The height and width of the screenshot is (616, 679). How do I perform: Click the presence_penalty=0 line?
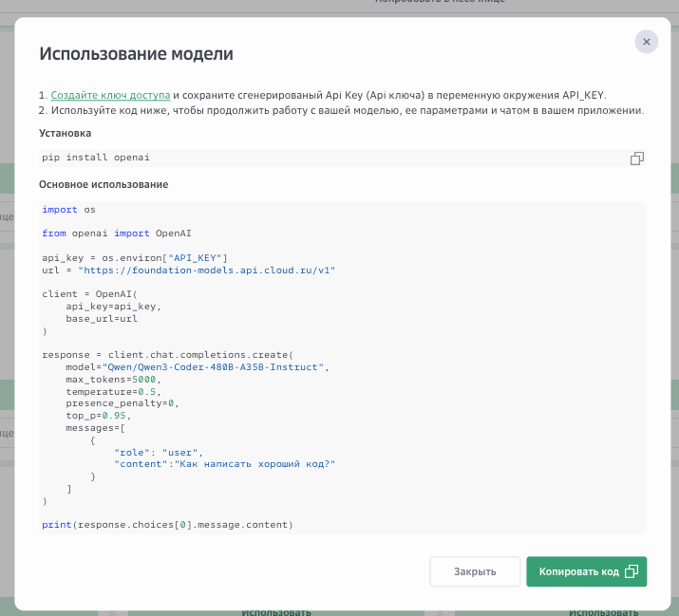click(123, 403)
